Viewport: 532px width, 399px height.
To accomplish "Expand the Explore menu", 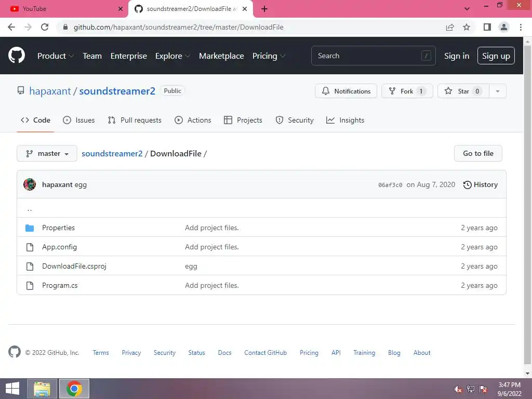I will [172, 56].
